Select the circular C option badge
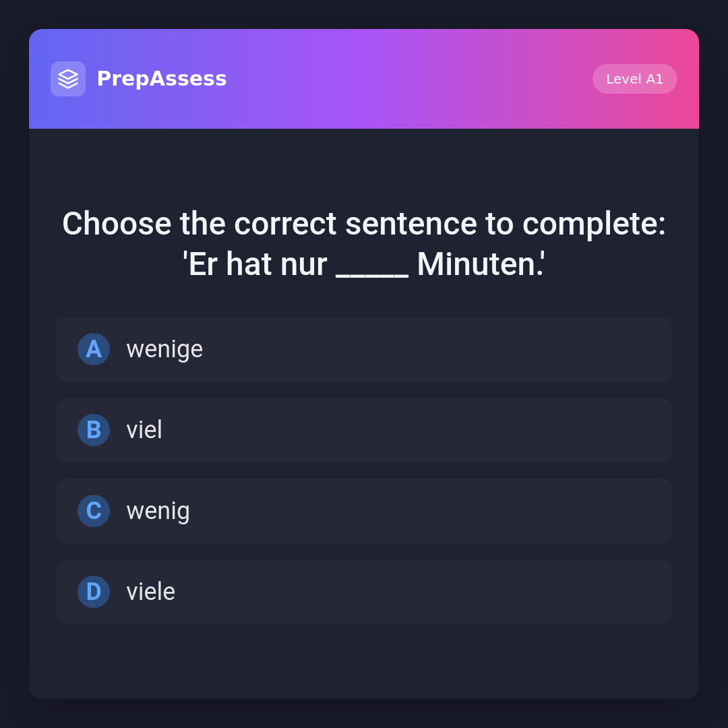Viewport: 728px width, 728px height. pyautogui.click(x=94, y=511)
